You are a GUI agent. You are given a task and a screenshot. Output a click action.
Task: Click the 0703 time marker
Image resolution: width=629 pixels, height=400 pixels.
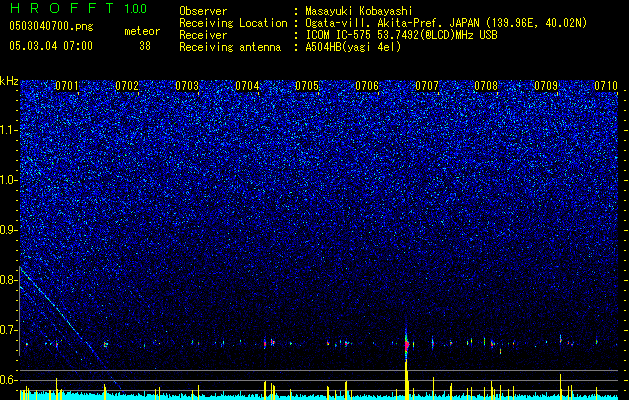(x=187, y=86)
